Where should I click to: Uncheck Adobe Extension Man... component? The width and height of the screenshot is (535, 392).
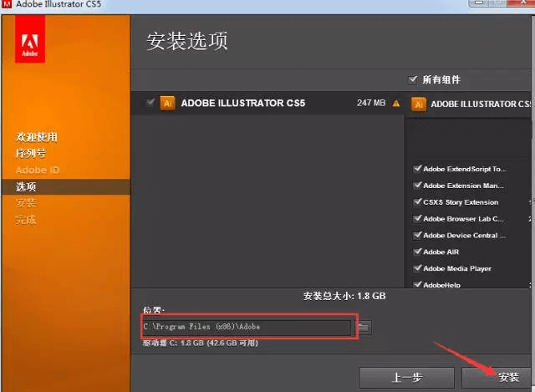click(x=417, y=186)
